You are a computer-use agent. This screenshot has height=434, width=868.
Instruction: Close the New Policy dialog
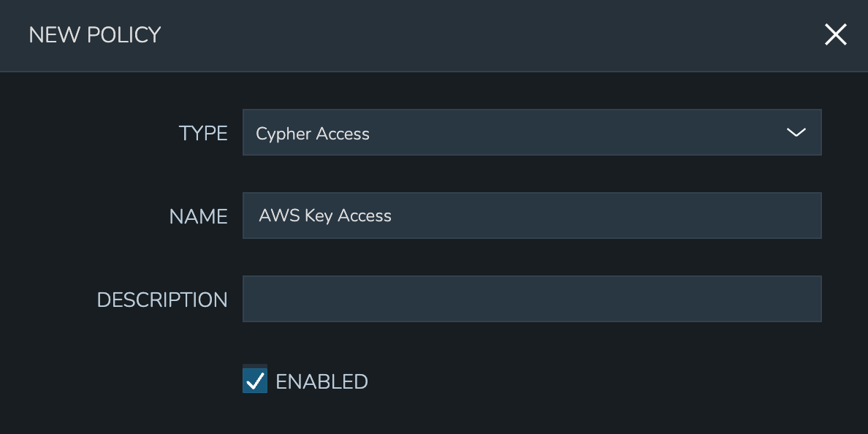[835, 34]
